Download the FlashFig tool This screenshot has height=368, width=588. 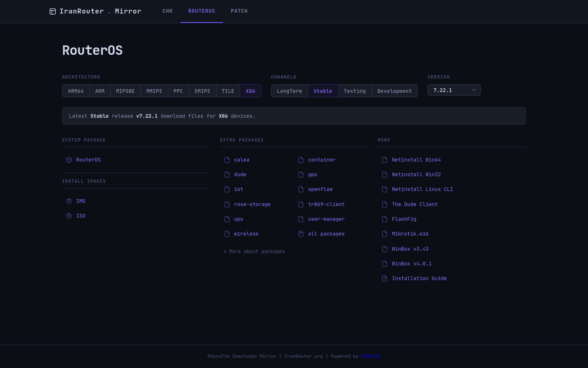pos(404,219)
